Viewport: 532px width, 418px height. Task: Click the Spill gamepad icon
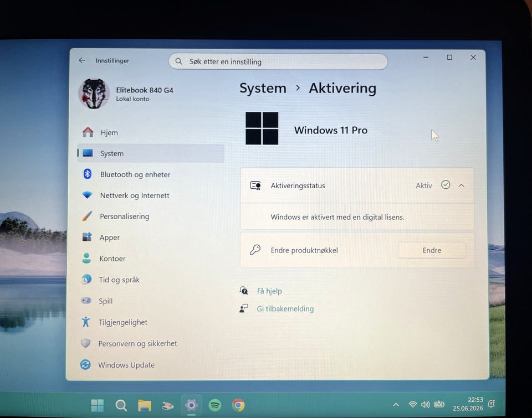click(x=86, y=301)
